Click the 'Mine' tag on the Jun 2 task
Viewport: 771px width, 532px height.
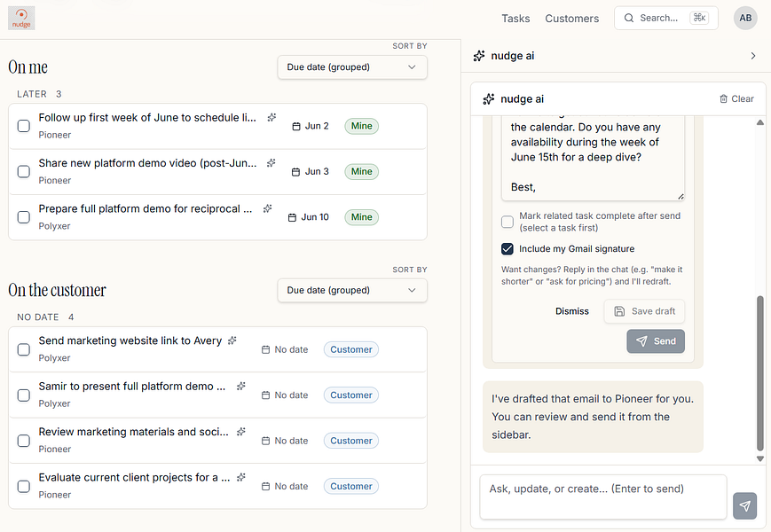pyautogui.click(x=361, y=126)
